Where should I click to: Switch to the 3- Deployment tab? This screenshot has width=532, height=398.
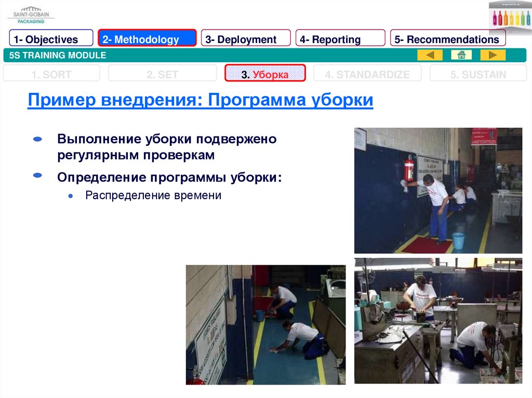pos(245,39)
